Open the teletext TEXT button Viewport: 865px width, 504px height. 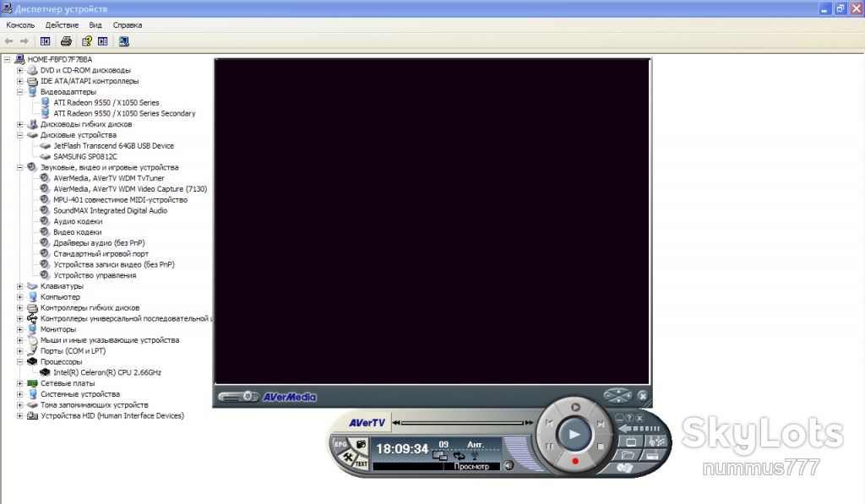click(x=361, y=463)
